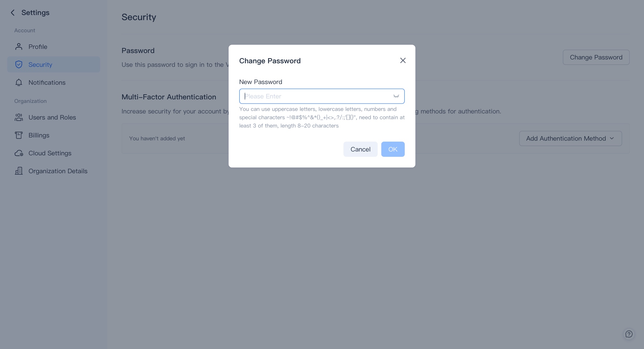Open the Notifications bell icon
Image resolution: width=644 pixels, height=349 pixels.
click(19, 82)
